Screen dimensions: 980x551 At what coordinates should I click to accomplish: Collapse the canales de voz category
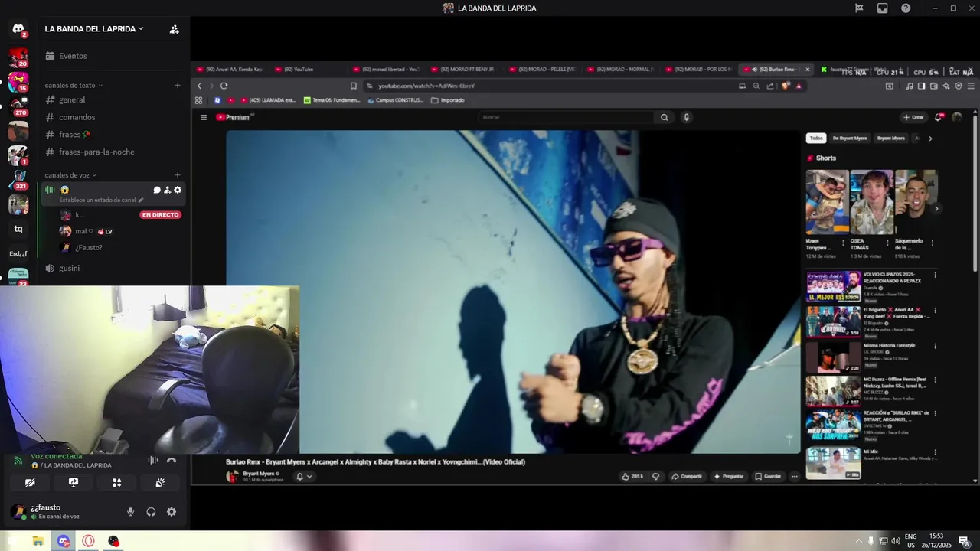(70, 175)
